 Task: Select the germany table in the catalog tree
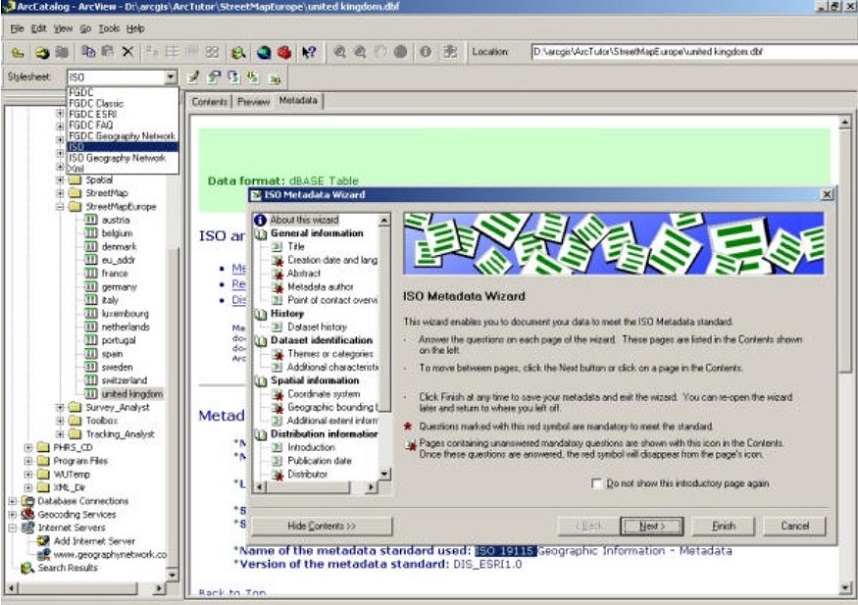click(x=119, y=287)
